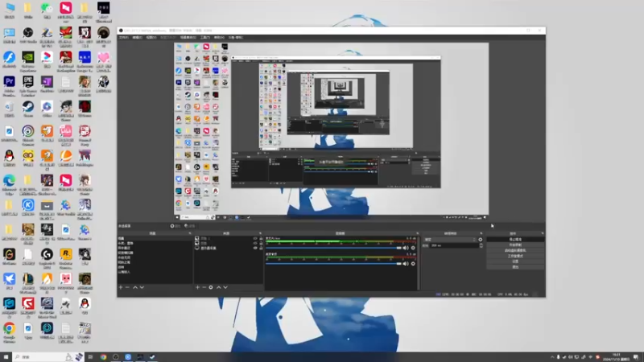Screen dimensions: 644x362
Task: Click the OBS preview canvas
Action: pyautogui.click(x=332, y=129)
